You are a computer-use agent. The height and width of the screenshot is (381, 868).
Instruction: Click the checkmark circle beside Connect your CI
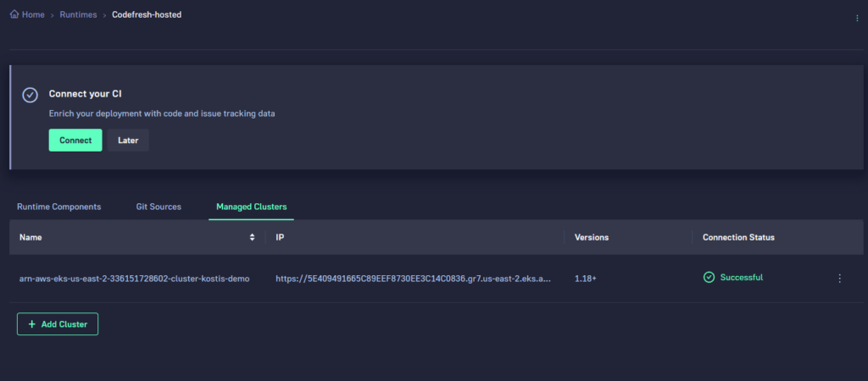coord(30,94)
